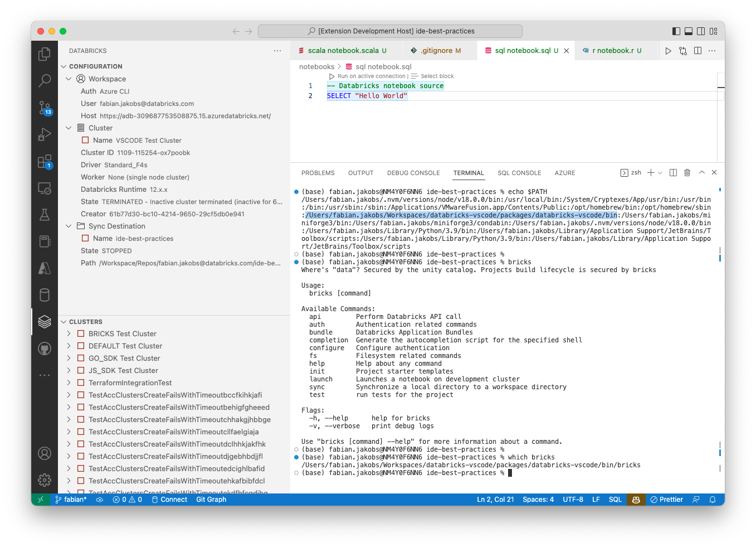
Task: Collapse the Workspace tree node
Action: pos(69,79)
